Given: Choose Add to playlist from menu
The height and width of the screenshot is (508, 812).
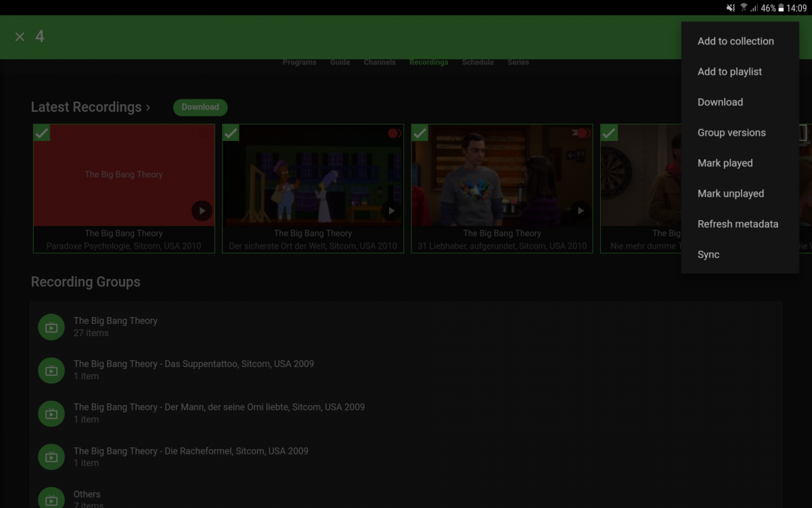Looking at the screenshot, I should click(x=740, y=72).
